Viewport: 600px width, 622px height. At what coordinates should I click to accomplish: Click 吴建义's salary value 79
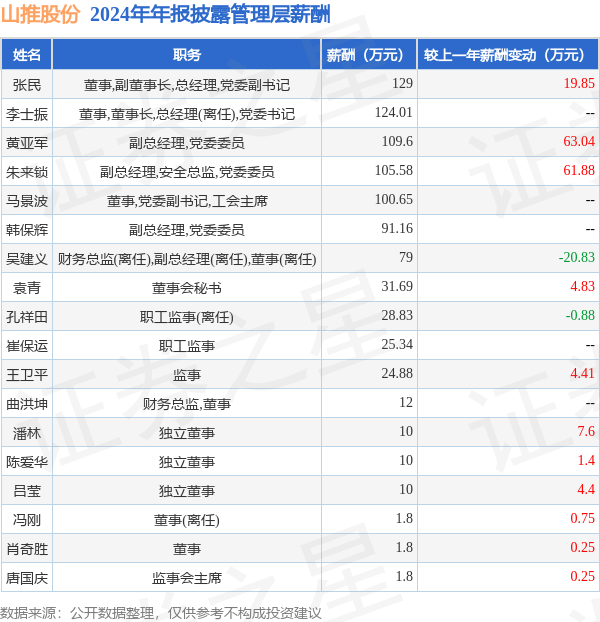[406, 257]
